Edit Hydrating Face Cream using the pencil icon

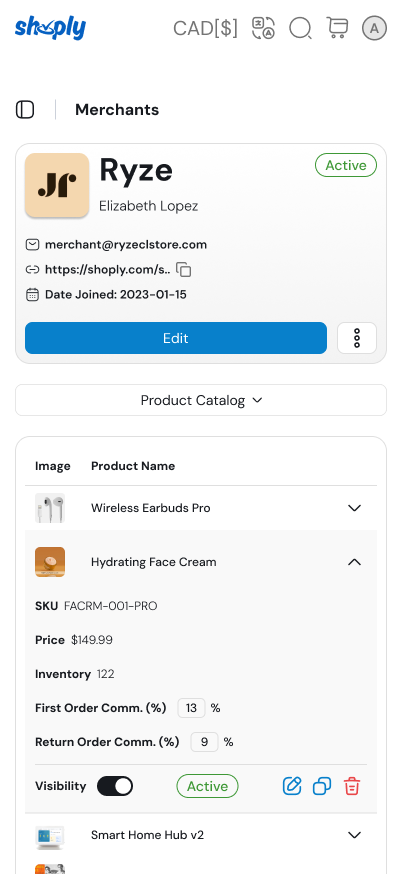pyautogui.click(x=292, y=786)
